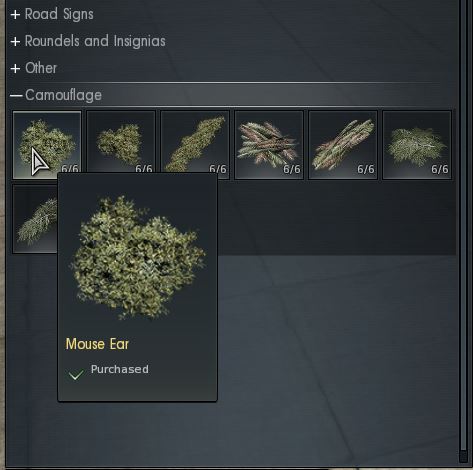The width and height of the screenshot is (473, 470).
Task: Click the vertical scrollbar track on right
Action: click(463, 225)
